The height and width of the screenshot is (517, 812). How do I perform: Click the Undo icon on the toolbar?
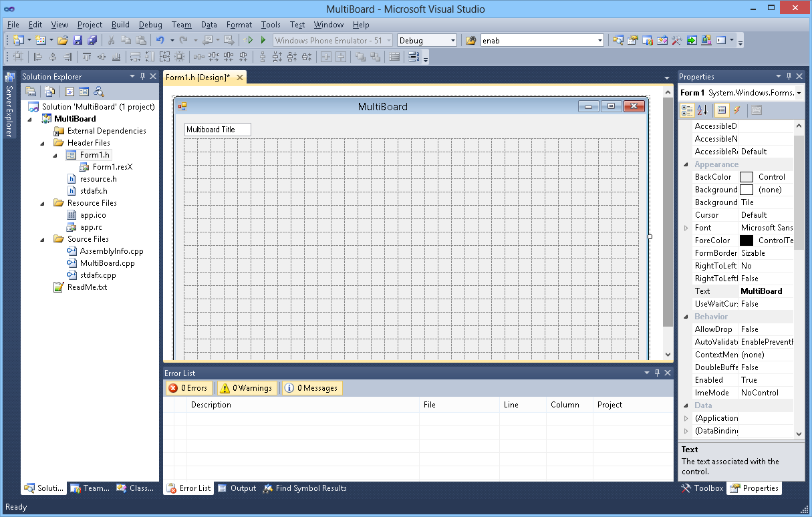tap(160, 40)
